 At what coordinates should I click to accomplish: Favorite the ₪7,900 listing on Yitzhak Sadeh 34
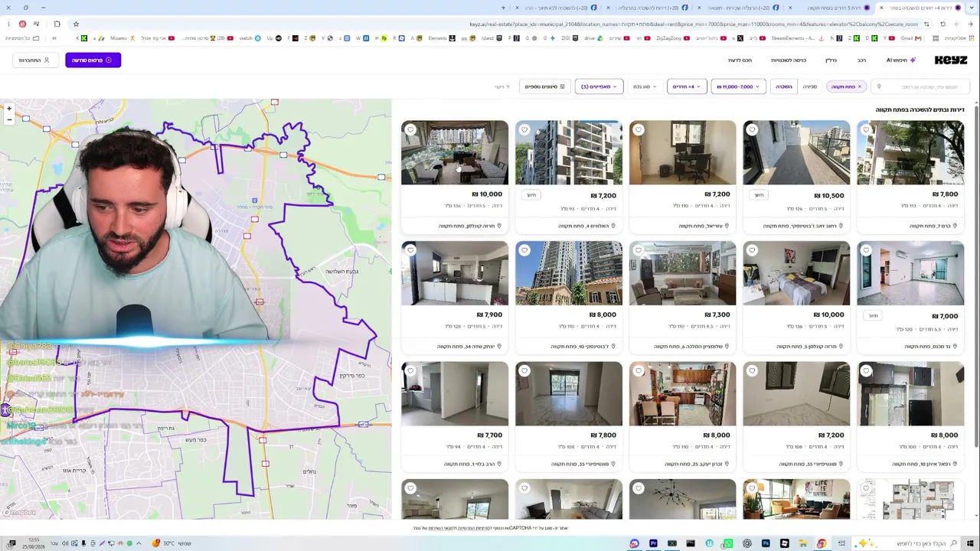pos(410,250)
